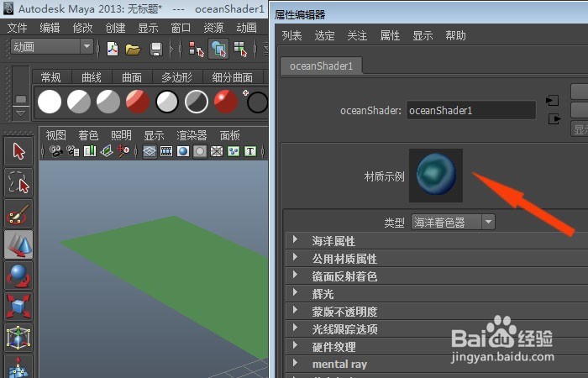This screenshot has height=378, width=588.
Task: Click the plain white sphere shelf icon
Action: [x=50, y=102]
